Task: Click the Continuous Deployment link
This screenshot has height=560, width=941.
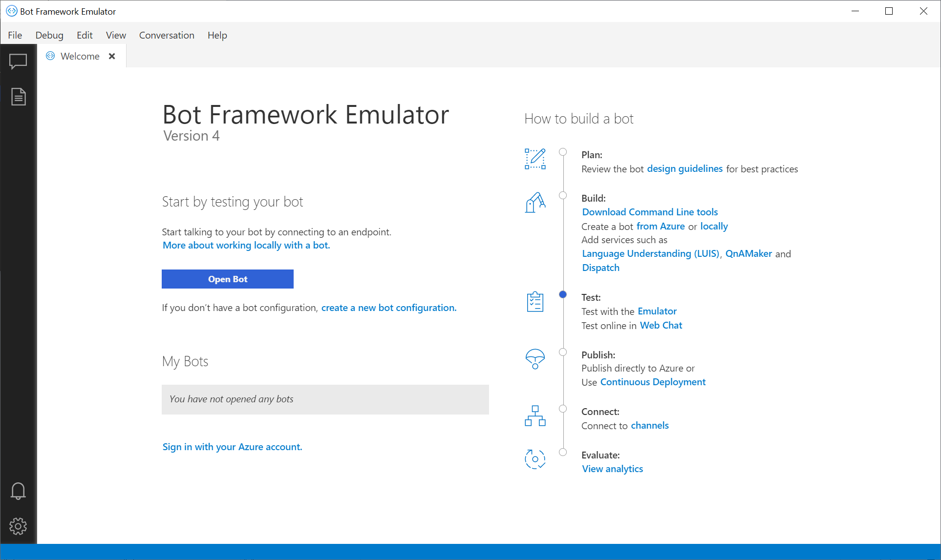Action: tap(653, 382)
